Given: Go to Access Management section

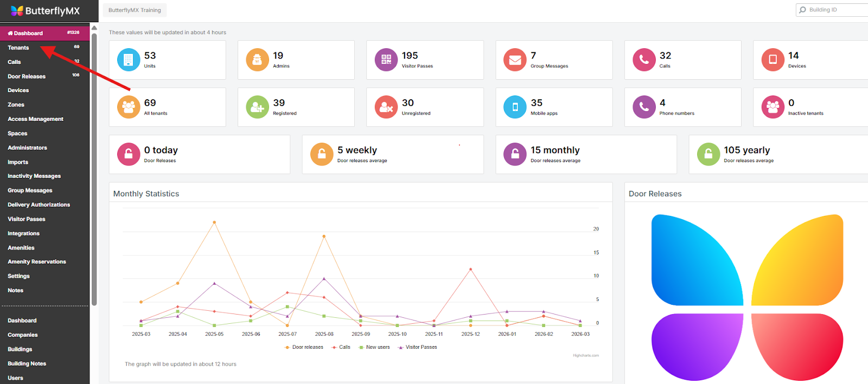Looking at the screenshot, I should [x=35, y=119].
